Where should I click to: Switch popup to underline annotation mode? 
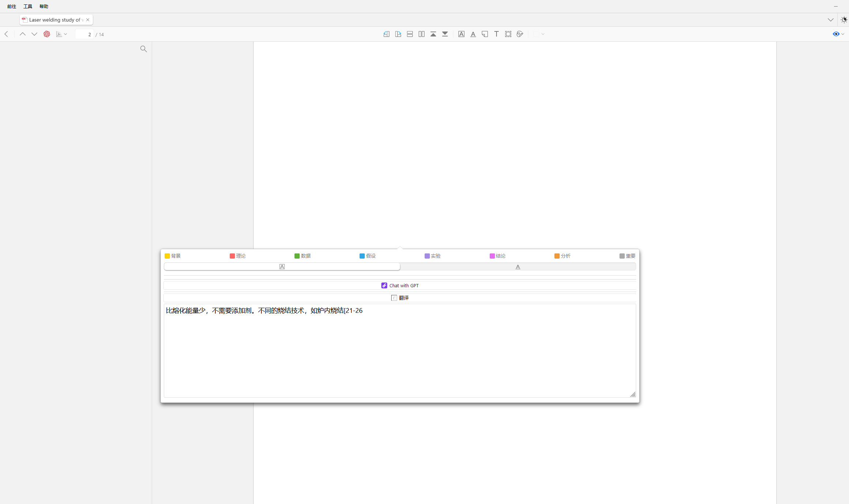click(x=518, y=267)
